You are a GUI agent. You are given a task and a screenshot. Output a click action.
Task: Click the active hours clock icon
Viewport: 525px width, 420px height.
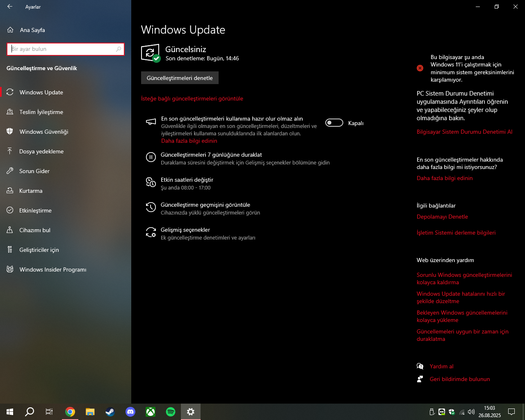(x=151, y=182)
